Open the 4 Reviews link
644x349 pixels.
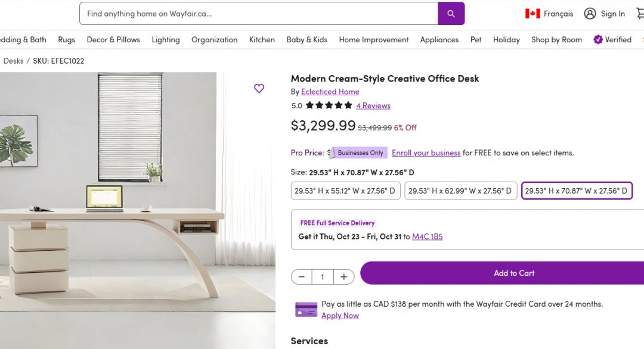tap(373, 106)
